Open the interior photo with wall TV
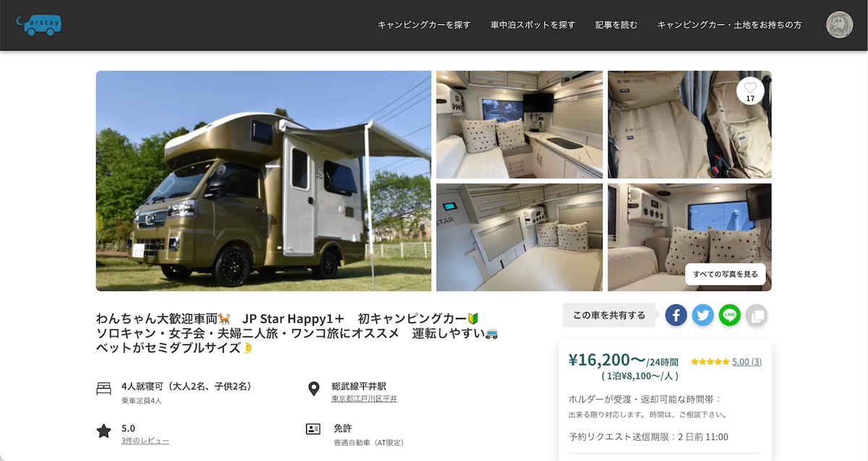Viewport: 868px width, 461px height. [x=519, y=124]
